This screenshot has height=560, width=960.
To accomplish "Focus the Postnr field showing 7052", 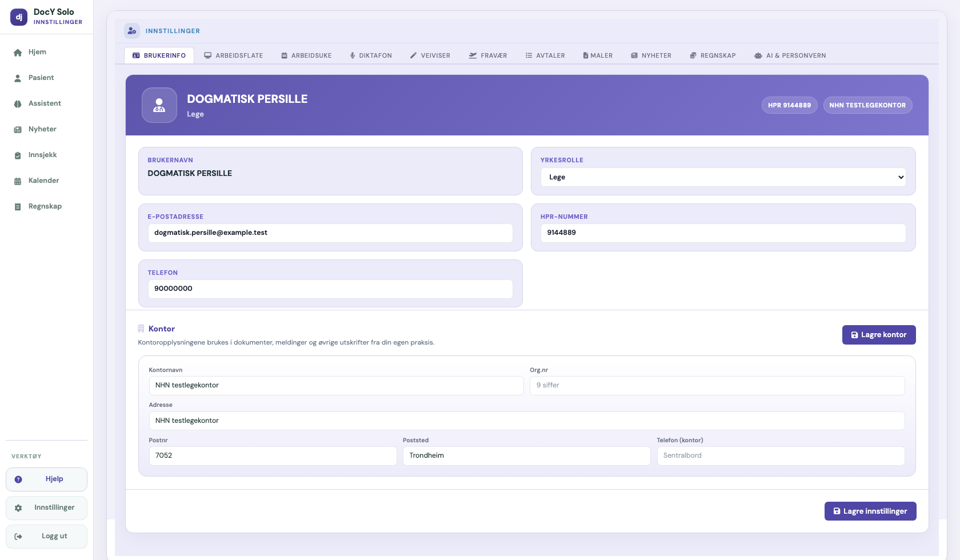I will (x=273, y=455).
